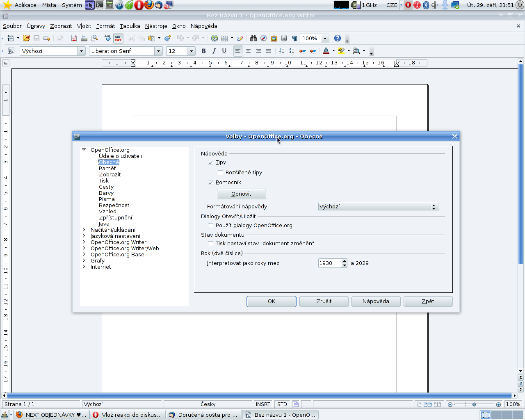Open the Úpravy menu

(36, 26)
